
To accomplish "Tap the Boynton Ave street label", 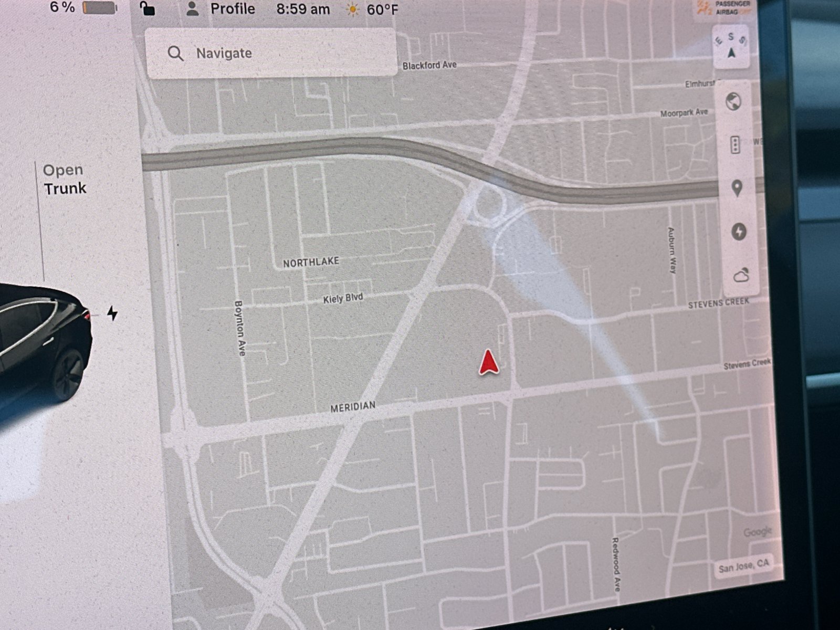I will pos(240,328).
